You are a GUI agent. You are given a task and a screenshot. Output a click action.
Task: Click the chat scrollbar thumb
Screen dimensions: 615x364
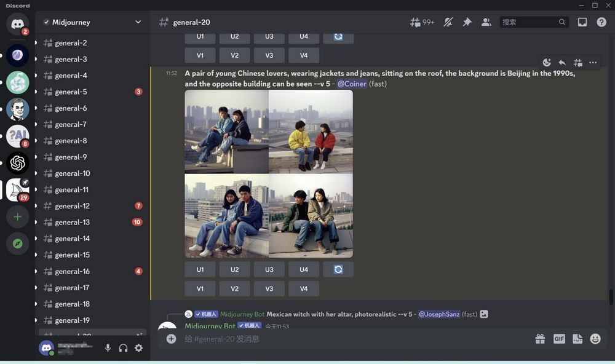(610, 297)
